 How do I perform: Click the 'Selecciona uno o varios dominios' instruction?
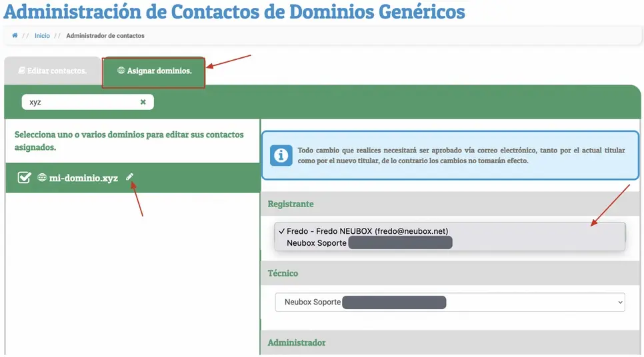pyautogui.click(x=129, y=141)
